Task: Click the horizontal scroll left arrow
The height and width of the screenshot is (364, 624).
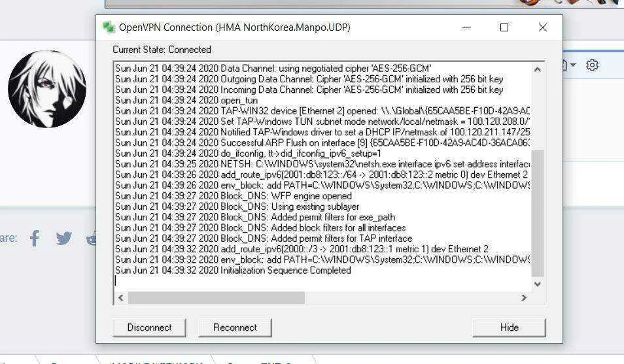Action: [121, 297]
